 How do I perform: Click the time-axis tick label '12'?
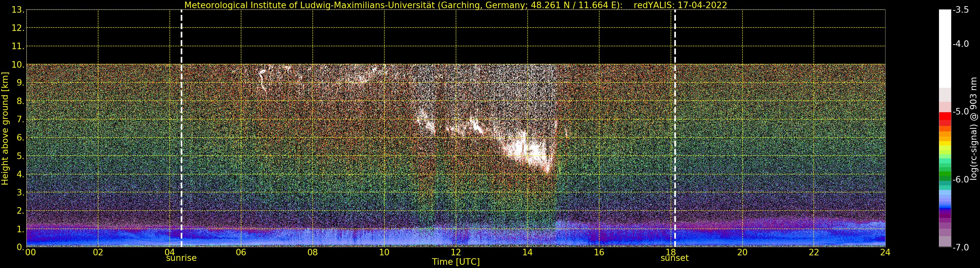tap(456, 252)
